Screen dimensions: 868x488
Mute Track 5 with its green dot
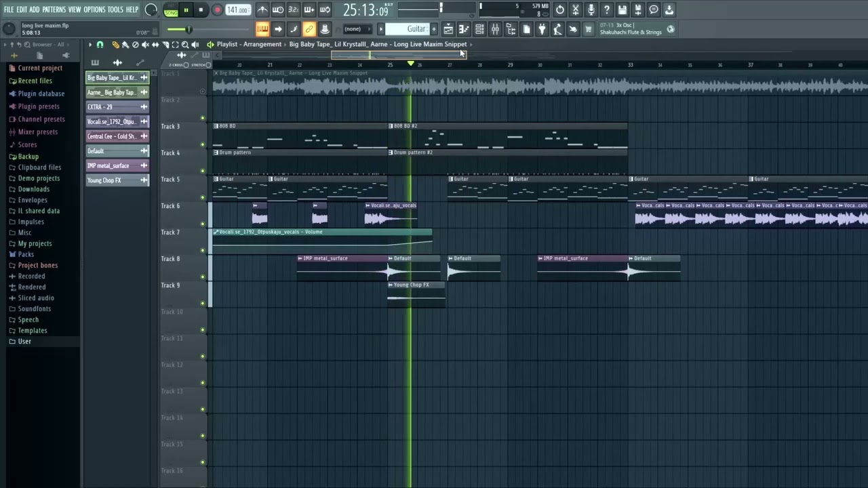[x=202, y=197]
